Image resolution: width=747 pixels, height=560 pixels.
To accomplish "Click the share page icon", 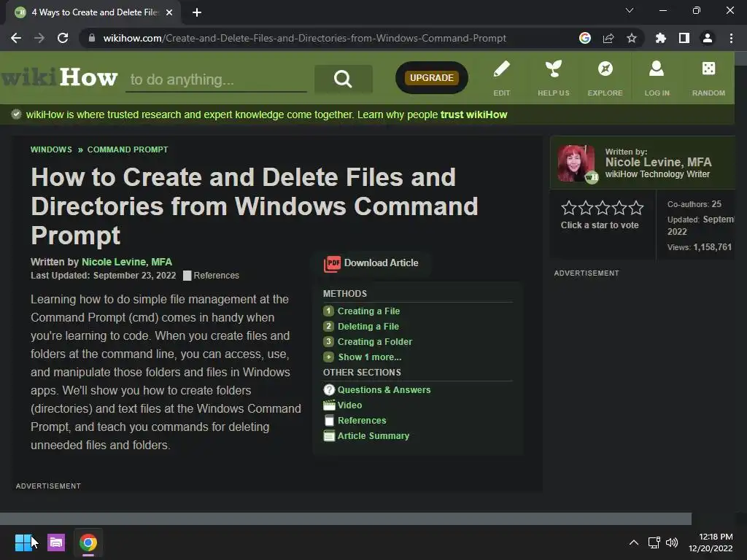I will (x=608, y=38).
